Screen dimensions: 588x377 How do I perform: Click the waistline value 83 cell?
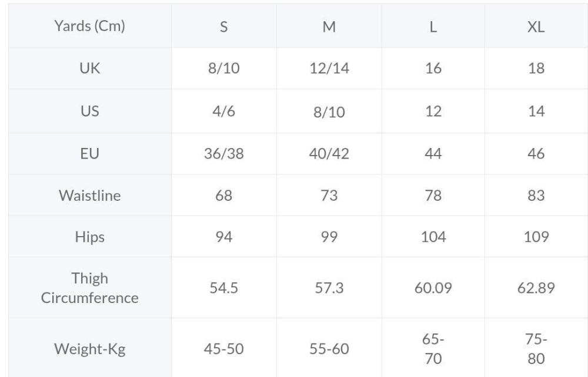click(536, 195)
